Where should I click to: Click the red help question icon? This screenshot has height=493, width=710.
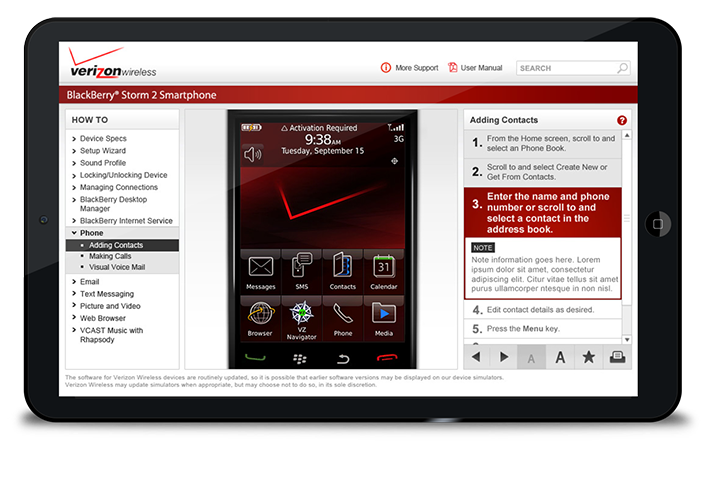(x=622, y=120)
